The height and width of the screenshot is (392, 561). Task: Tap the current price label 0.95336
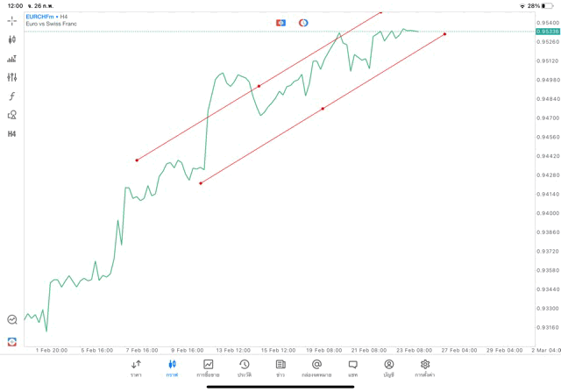pyautogui.click(x=547, y=32)
